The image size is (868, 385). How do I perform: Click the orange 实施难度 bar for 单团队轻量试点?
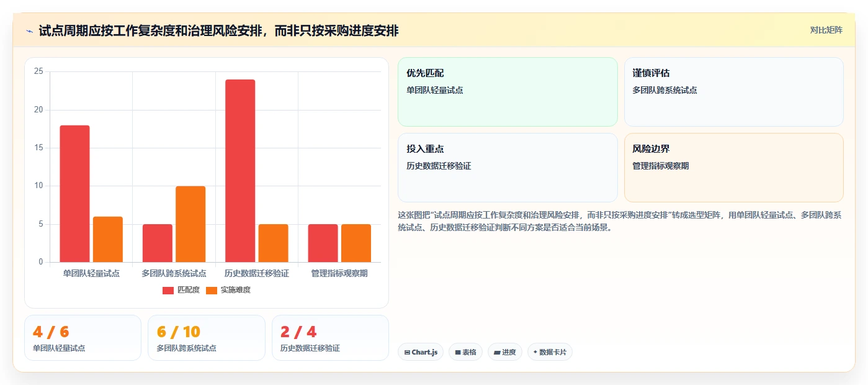click(x=108, y=239)
